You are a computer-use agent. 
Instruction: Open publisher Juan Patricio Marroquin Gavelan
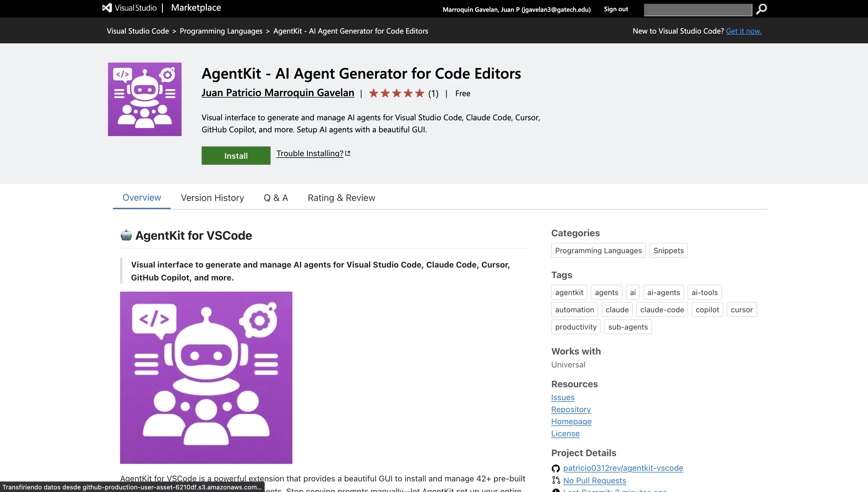pos(278,93)
